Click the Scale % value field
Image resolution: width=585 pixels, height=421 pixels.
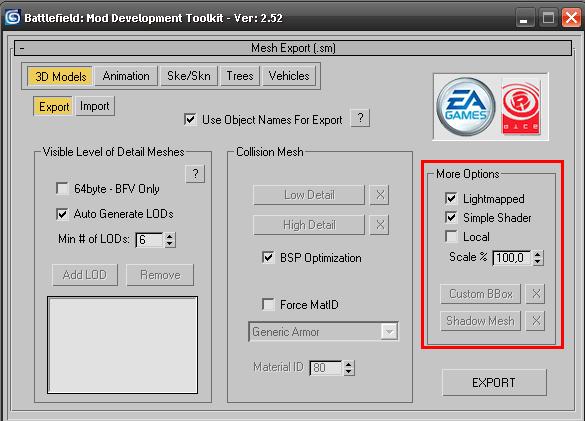tap(512, 258)
